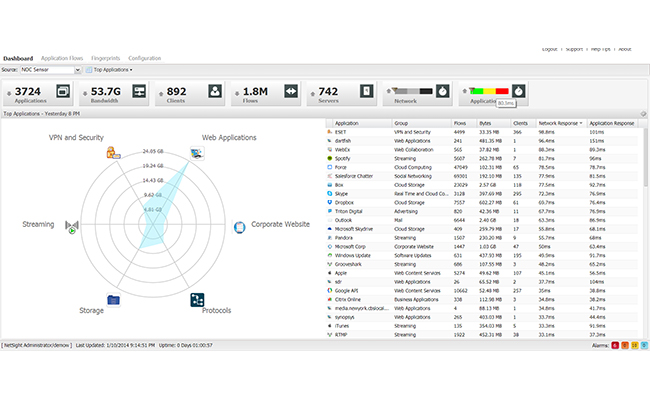Select the Web Applications icon on radar chart
The image size is (650, 400).
tap(197, 153)
